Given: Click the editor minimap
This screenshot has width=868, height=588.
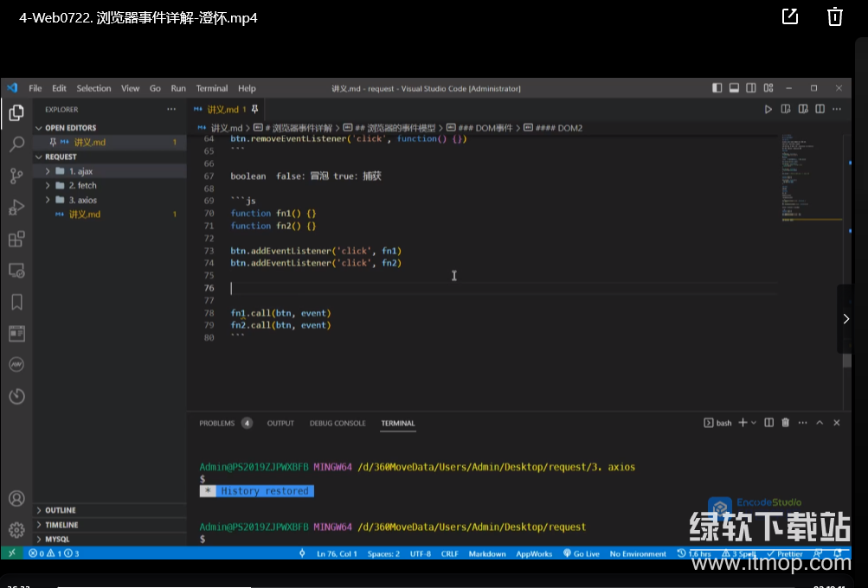Looking at the screenshot, I should click(812, 177).
